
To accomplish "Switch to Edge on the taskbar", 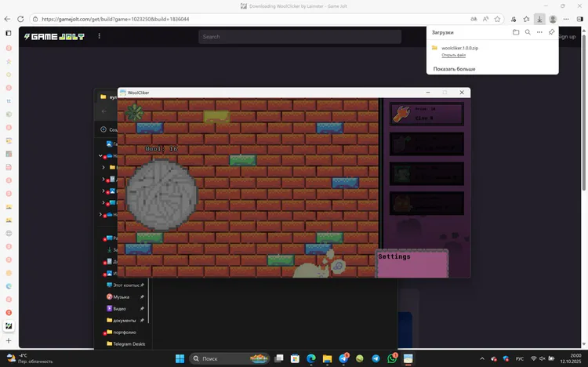I will 311,358.
